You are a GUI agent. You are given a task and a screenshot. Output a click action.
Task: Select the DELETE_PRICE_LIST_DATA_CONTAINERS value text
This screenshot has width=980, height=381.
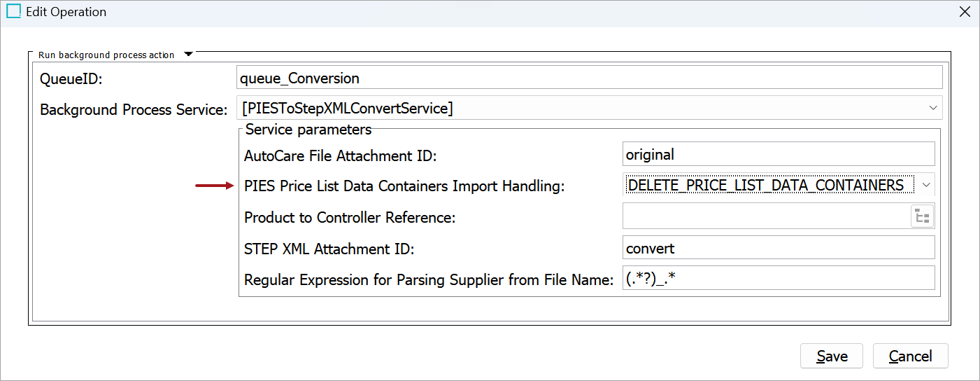coord(766,185)
